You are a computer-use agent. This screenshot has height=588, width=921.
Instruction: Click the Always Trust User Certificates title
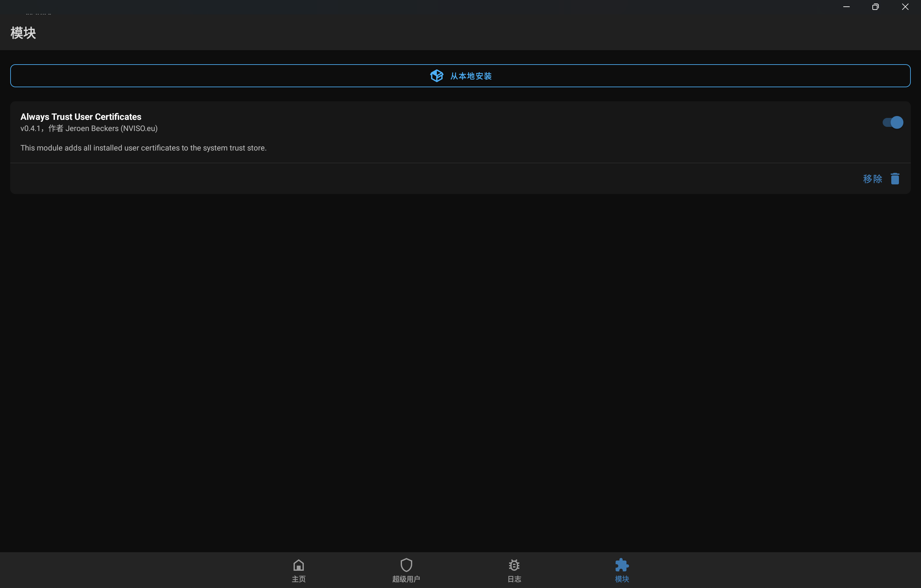point(81,117)
